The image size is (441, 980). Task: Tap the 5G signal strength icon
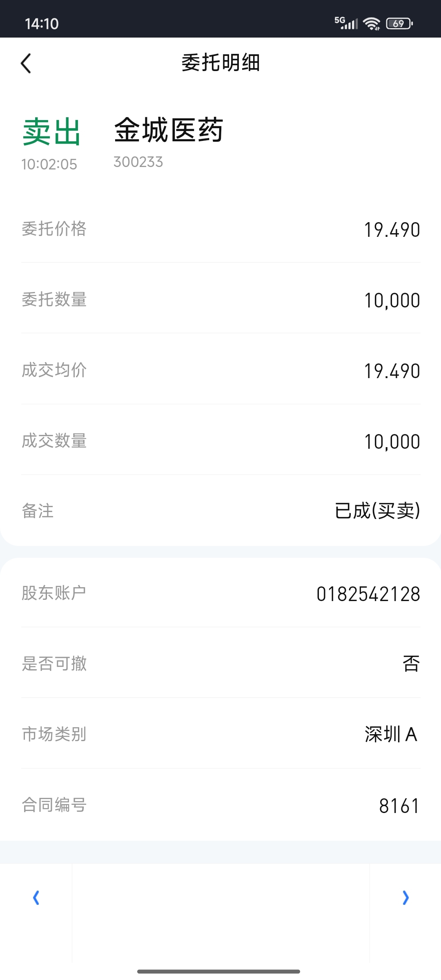click(x=346, y=23)
